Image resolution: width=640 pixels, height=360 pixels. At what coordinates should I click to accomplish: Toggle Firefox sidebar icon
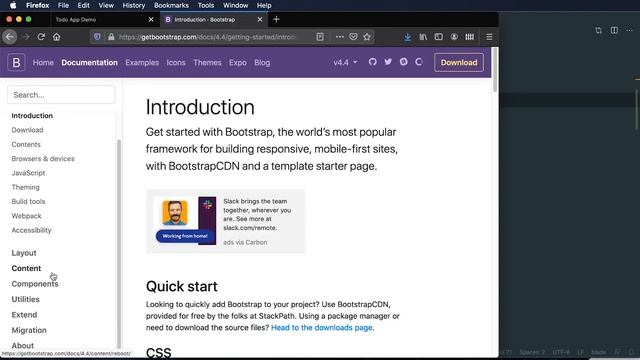pyautogui.click(x=439, y=37)
